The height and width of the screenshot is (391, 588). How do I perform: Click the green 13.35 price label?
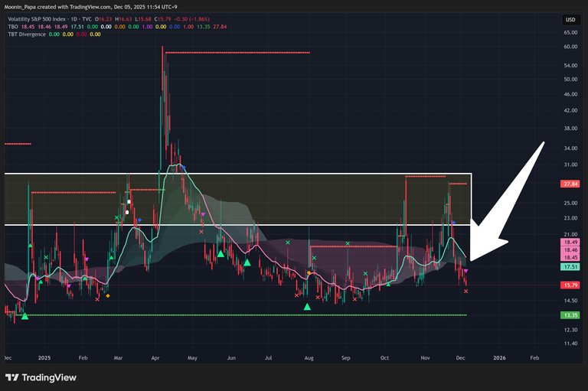tap(570, 314)
